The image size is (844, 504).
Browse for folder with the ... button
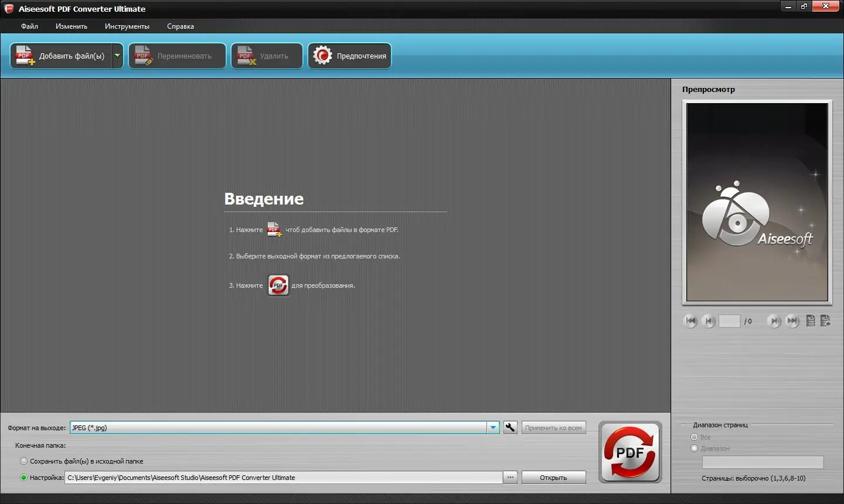(511, 478)
